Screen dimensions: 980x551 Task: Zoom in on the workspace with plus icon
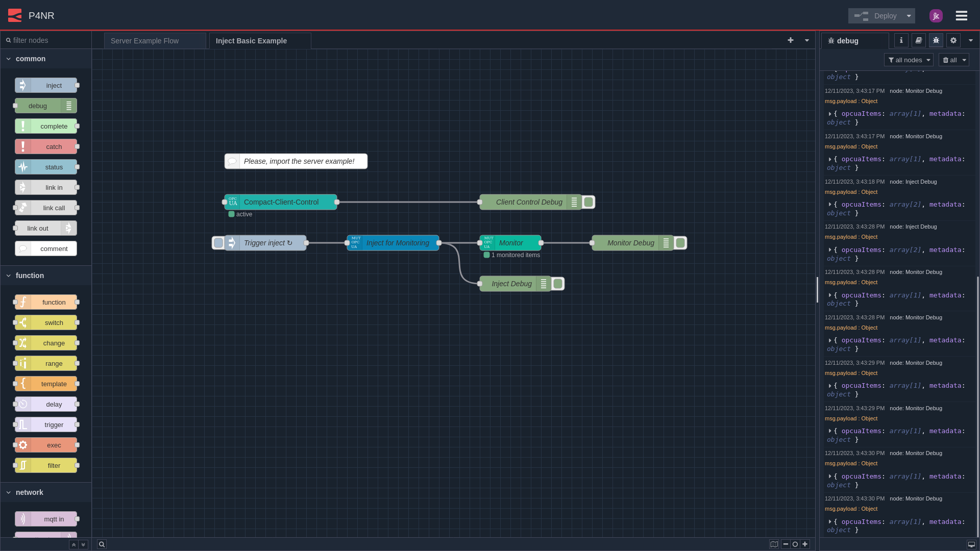(805, 544)
